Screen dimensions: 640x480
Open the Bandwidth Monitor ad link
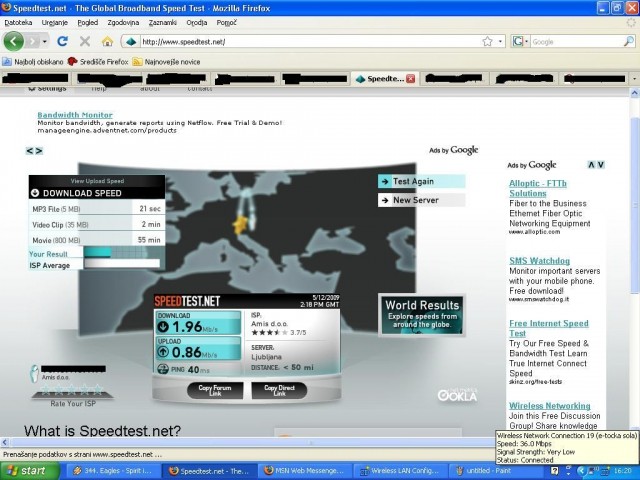point(75,115)
